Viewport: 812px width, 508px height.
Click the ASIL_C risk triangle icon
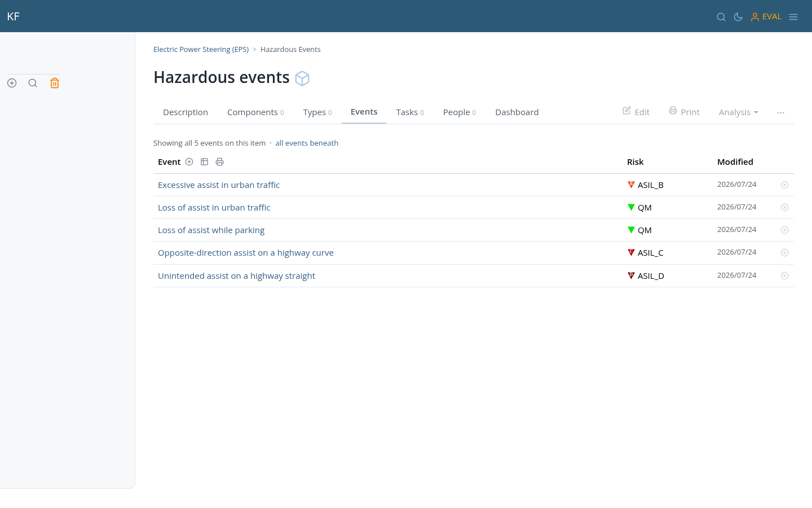(x=631, y=252)
